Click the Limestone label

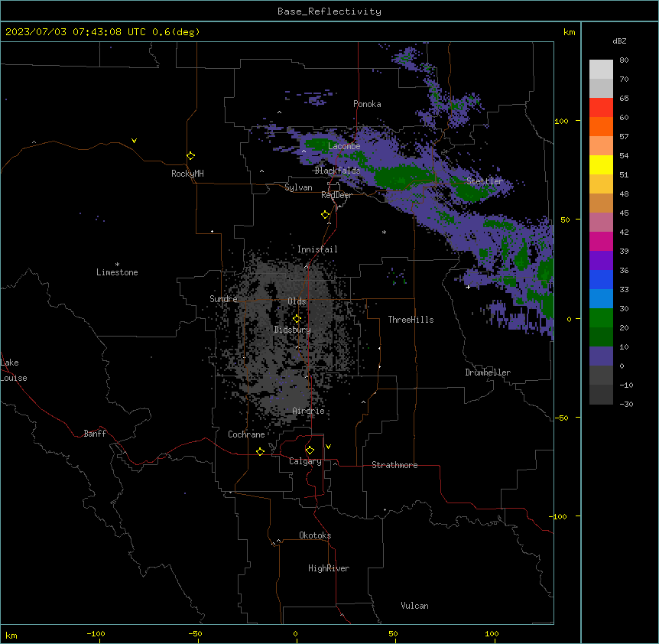(x=117, y=272)
